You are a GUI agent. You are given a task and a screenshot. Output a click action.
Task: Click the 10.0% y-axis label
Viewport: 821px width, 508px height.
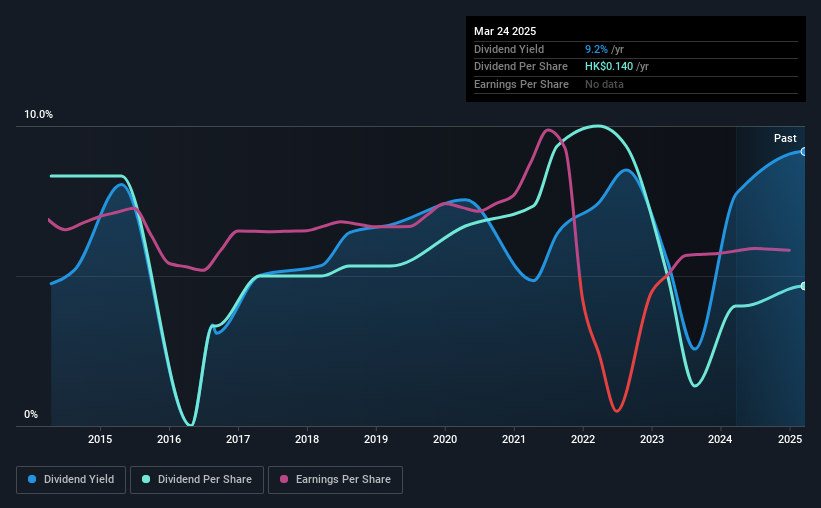[38, 115]
